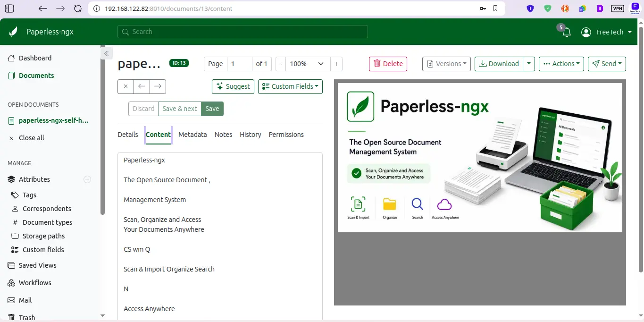The height and width of the screenshot is (322, 644).
Task: Go forward with browser forward arrow
Action: click(60, 8)
